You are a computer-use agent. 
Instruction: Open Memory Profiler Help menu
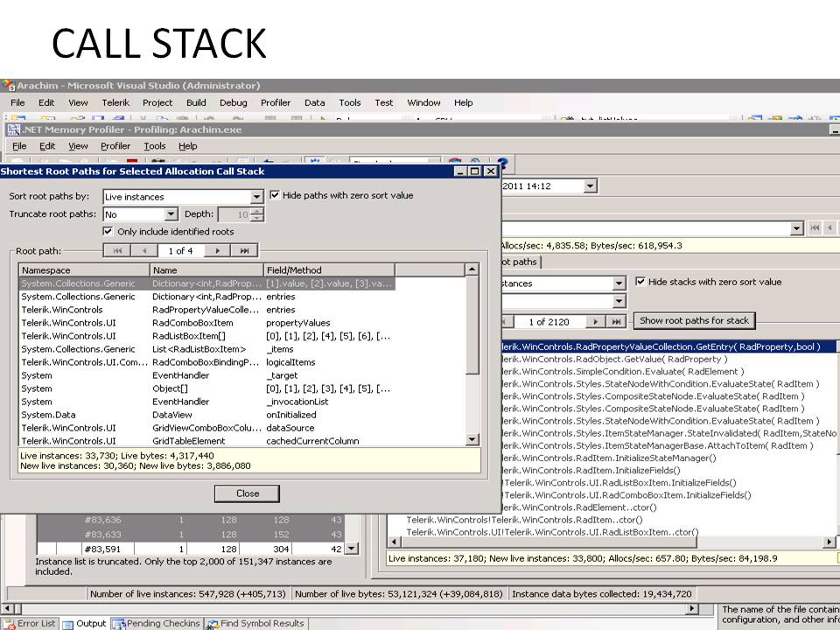(187, 146)
